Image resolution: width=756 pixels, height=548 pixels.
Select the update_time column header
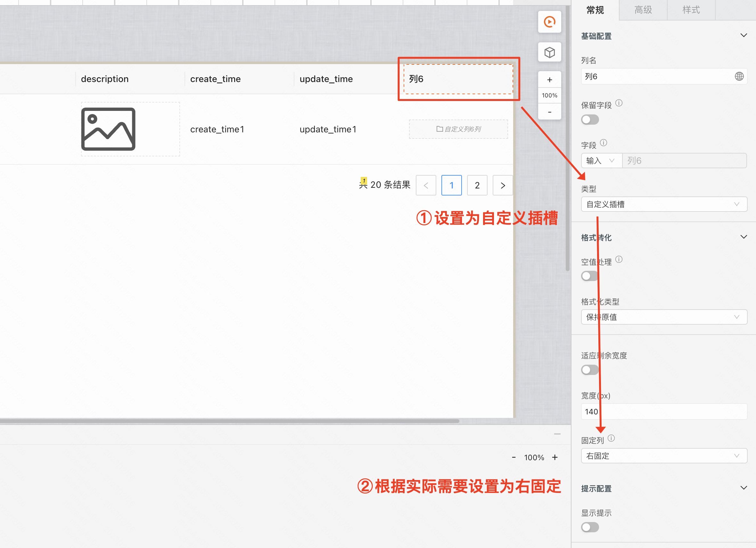[349, 79]
